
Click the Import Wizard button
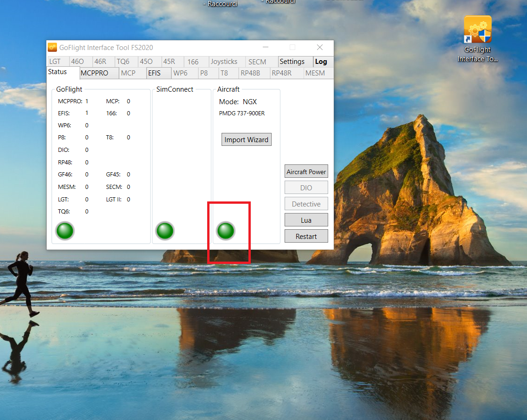pyautogui.click(x=247, y=140)
